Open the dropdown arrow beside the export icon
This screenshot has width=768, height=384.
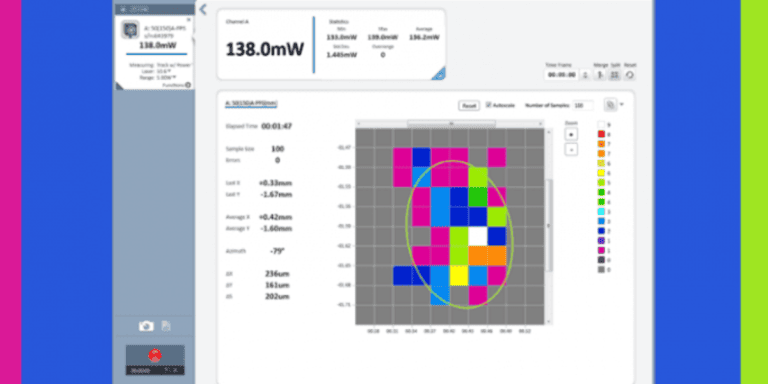pos(622,104)
